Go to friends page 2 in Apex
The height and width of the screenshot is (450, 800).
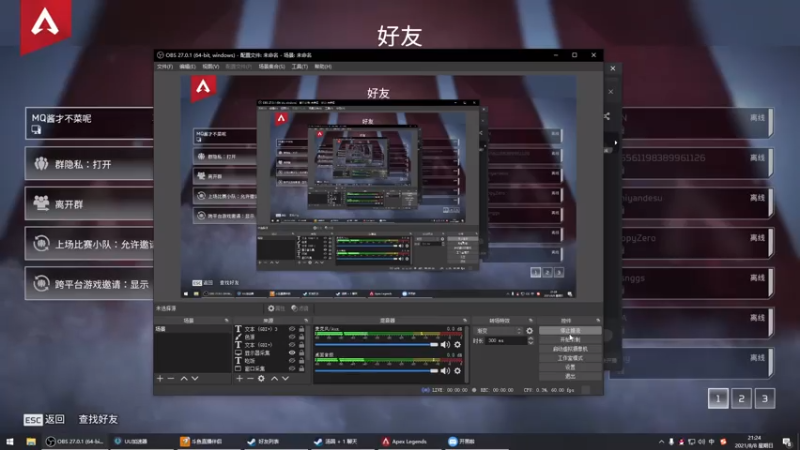tap(741, 398)
